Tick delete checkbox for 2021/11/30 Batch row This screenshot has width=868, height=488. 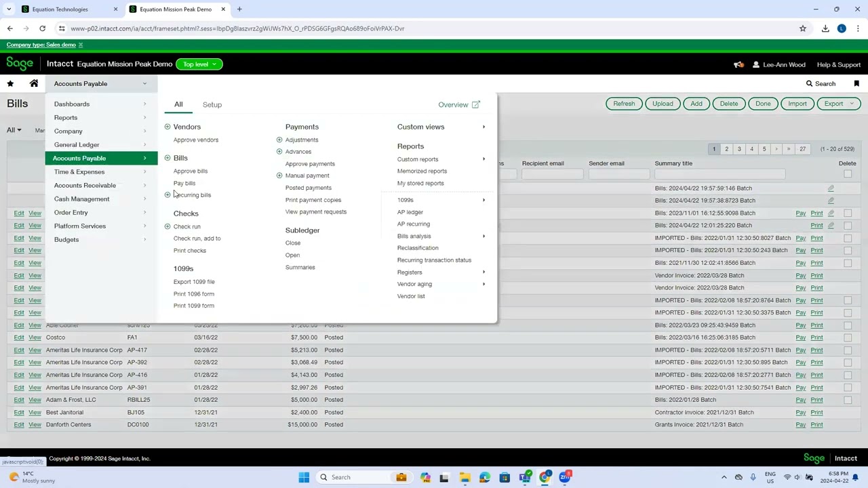pyautogui.click(x=848, y=263)
